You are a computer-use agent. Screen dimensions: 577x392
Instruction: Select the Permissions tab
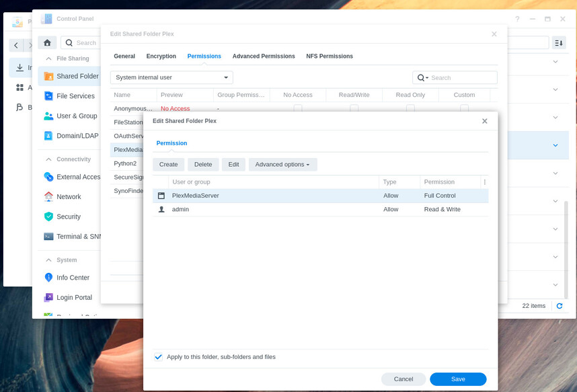point(204,56)
